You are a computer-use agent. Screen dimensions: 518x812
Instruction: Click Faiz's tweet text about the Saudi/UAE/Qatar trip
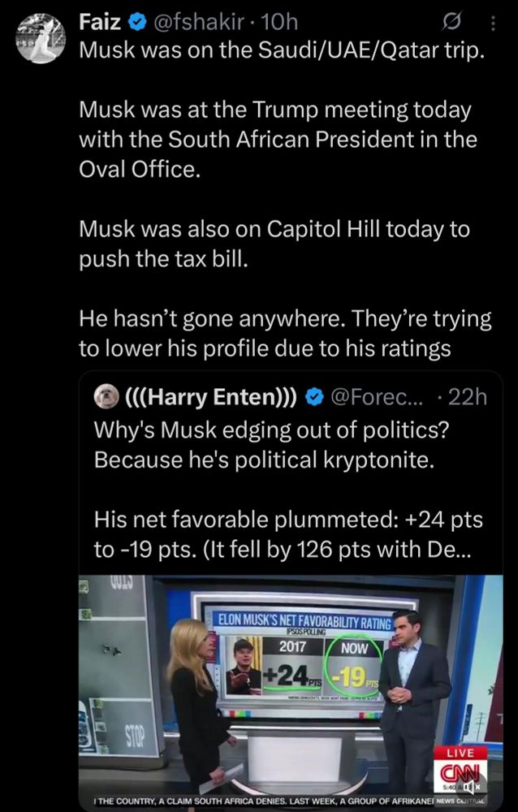[x=281, y=52]
